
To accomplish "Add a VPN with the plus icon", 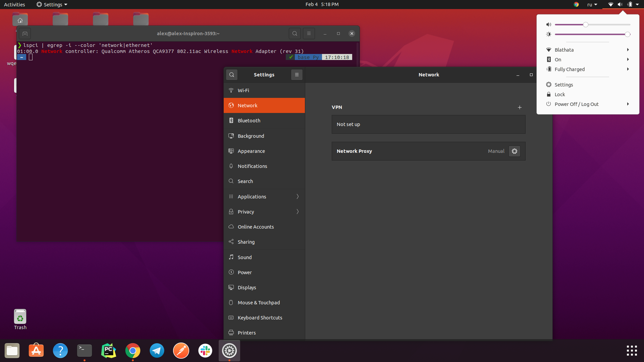I will click(x=520, y=107).
